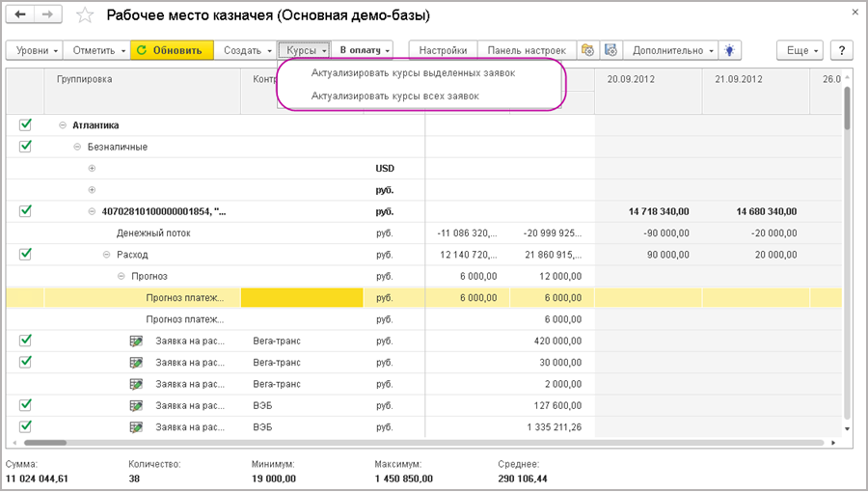This screenshot has height=492, width=868.
Task: Open the Настройки button
Action: [x=444, y=50]
